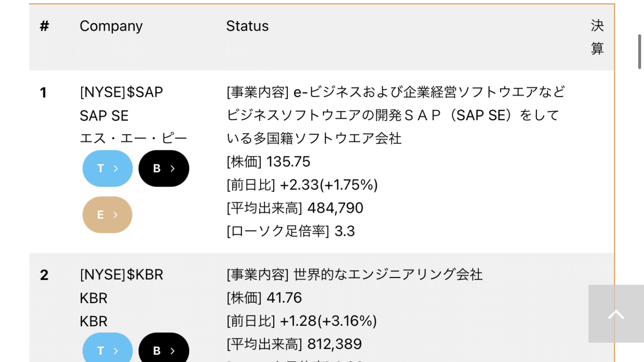Click the scroll-to-top arrow button
The width and height of the screenshot is (644, 362).
pos(616,314)
